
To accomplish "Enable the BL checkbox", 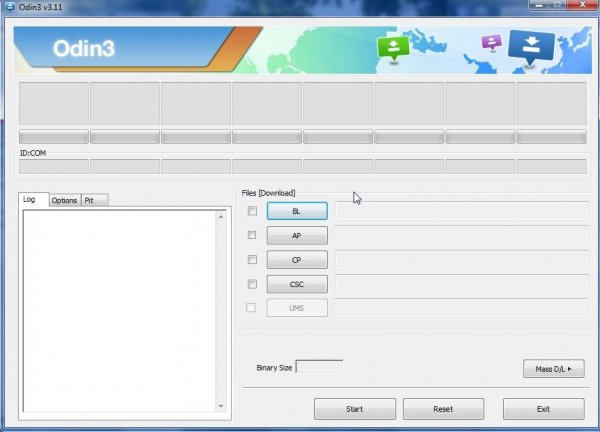I will pos(252,211).
